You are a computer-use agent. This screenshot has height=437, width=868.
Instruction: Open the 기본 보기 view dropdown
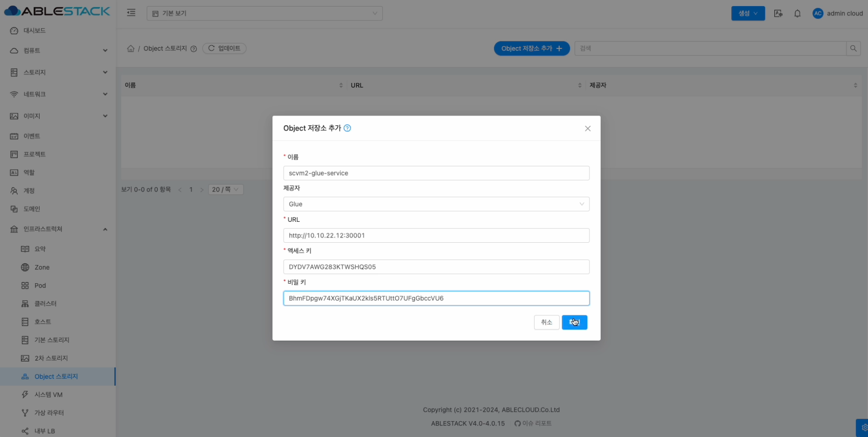(x=264, y=13)
